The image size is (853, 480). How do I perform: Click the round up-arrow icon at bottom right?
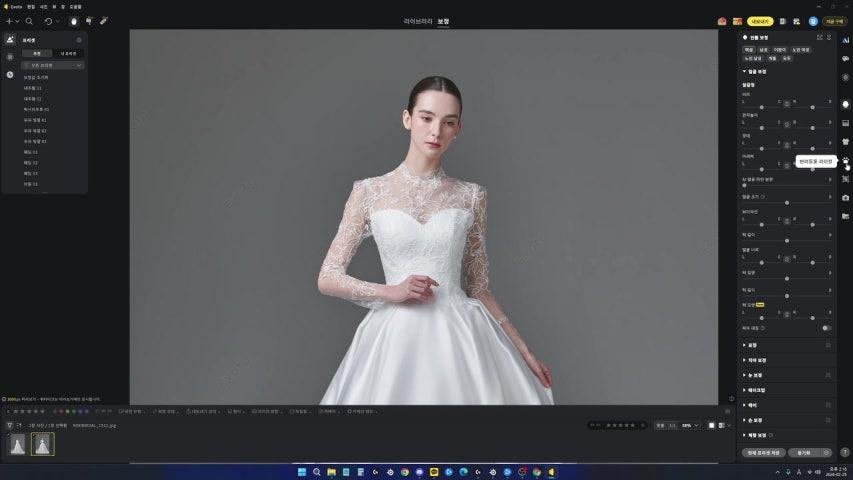coord(844,452)
